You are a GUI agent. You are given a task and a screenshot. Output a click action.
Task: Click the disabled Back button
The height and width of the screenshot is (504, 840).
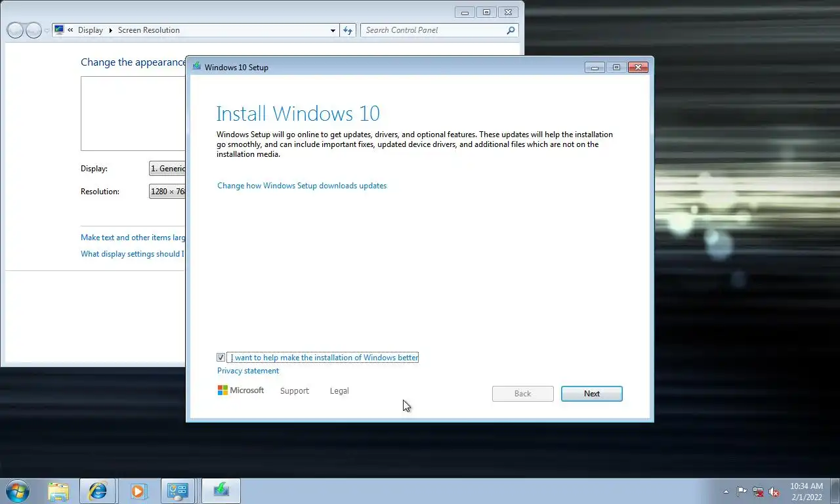(523, 394)
